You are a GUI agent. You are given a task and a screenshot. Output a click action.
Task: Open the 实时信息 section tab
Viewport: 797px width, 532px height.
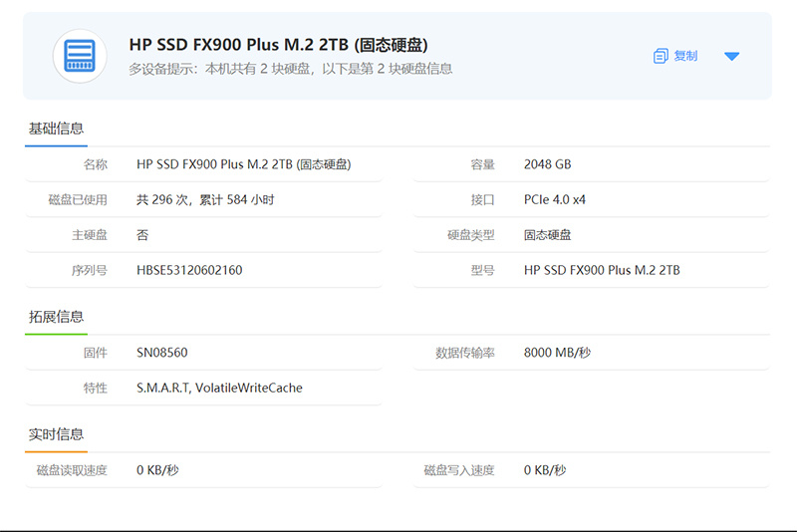tap(56, 434)
